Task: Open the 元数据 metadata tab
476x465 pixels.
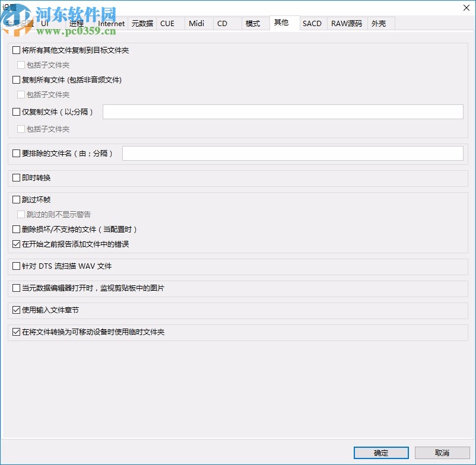Action: [142, 24]
